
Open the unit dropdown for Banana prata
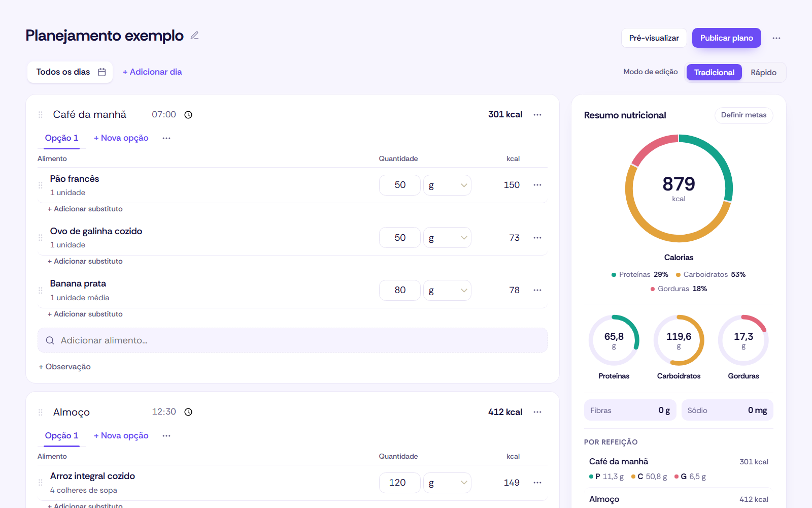click(x=447, y=291)
